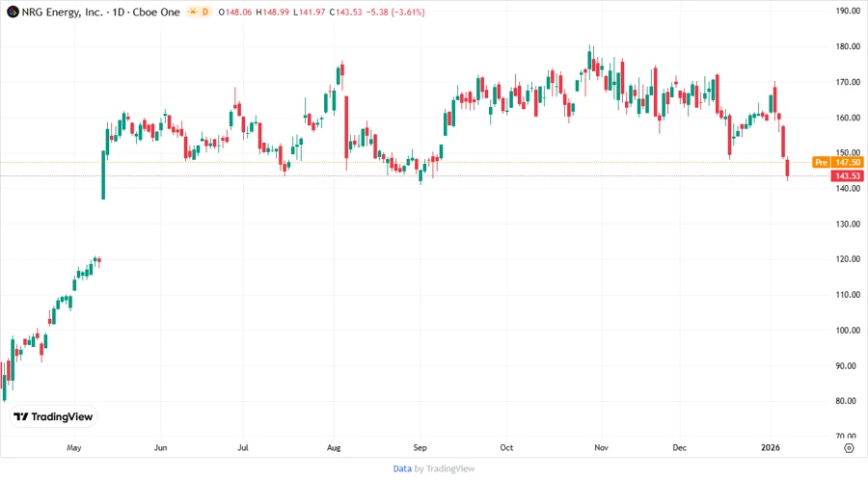Image resolution: width=868 pixels, height=480 pixels.
Task: Click the Jun label on time axis
Action: point(160,448)
